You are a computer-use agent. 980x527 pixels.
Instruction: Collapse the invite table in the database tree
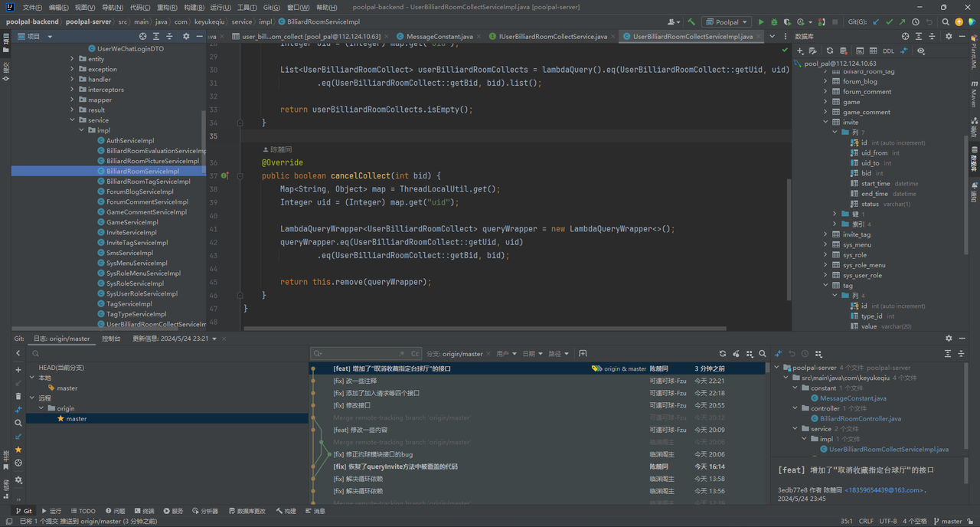pyautogui.click(x=826, y=123)
